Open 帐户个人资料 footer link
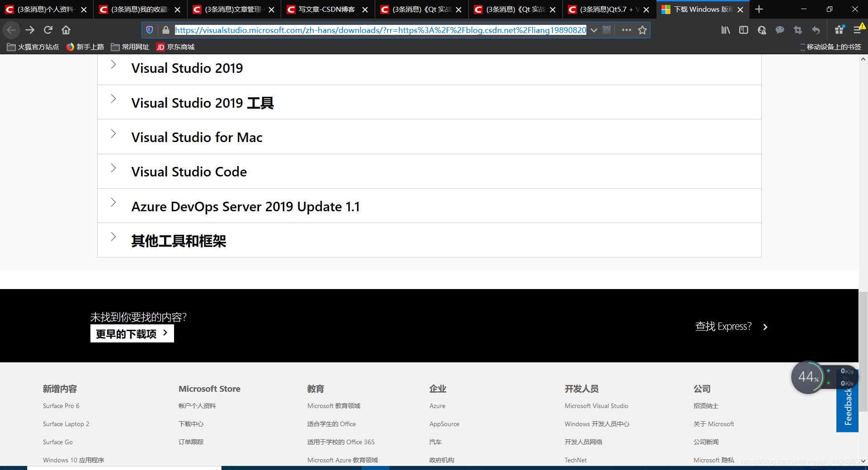 [x=197, y=406]
